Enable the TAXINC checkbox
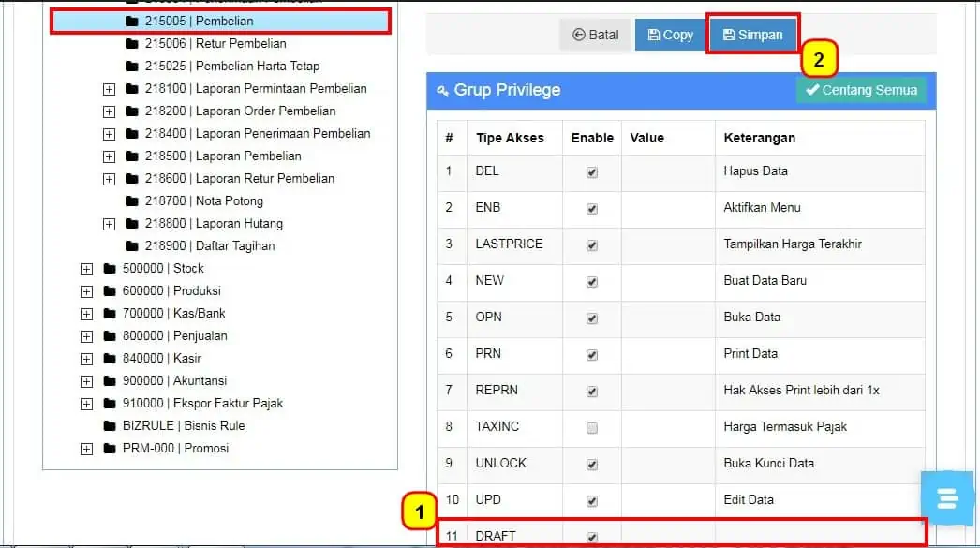Viewport: 980px width, 548px height. click(592, 428)
